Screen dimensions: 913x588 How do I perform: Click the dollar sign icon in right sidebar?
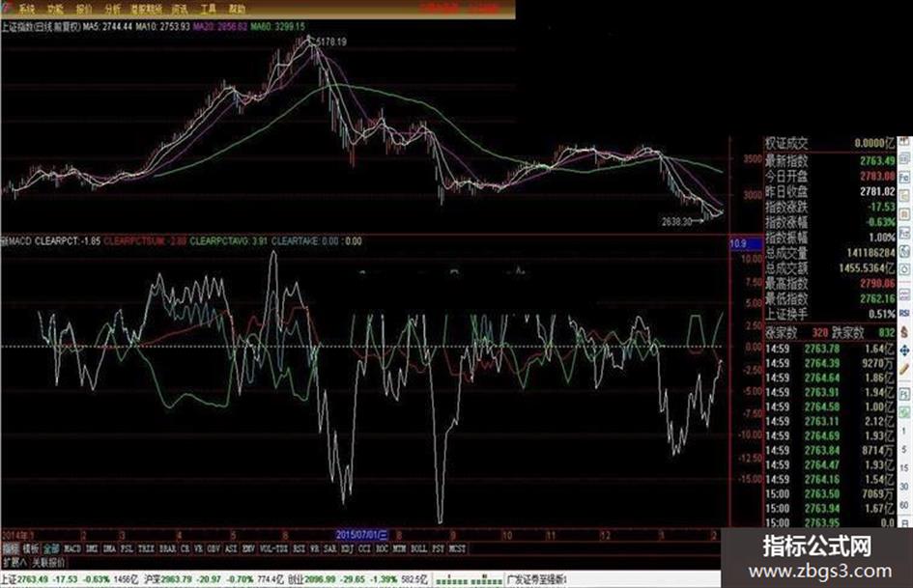click(904, 332)
